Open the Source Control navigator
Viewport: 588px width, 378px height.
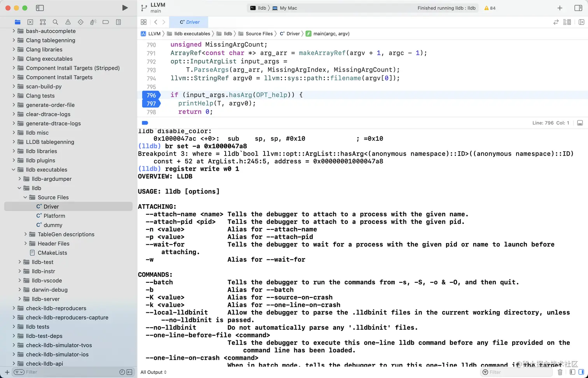pos(30,22)
